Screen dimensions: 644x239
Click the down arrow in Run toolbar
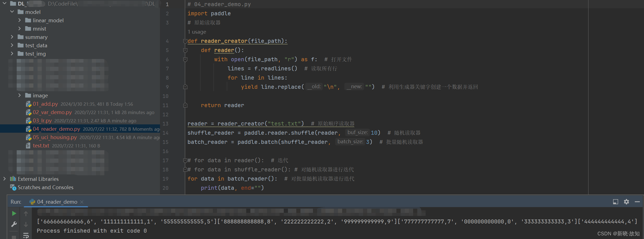click(x=26, y=224)
